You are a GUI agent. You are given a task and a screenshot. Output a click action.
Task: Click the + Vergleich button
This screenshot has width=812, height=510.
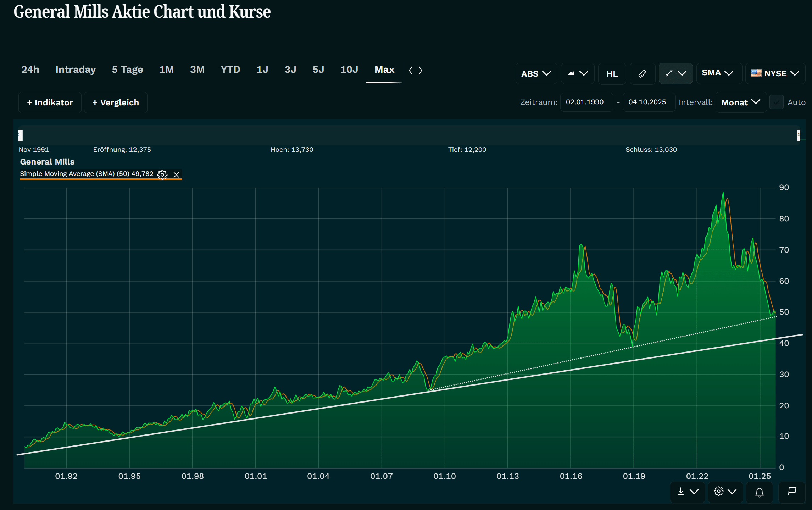pos(116,102)
